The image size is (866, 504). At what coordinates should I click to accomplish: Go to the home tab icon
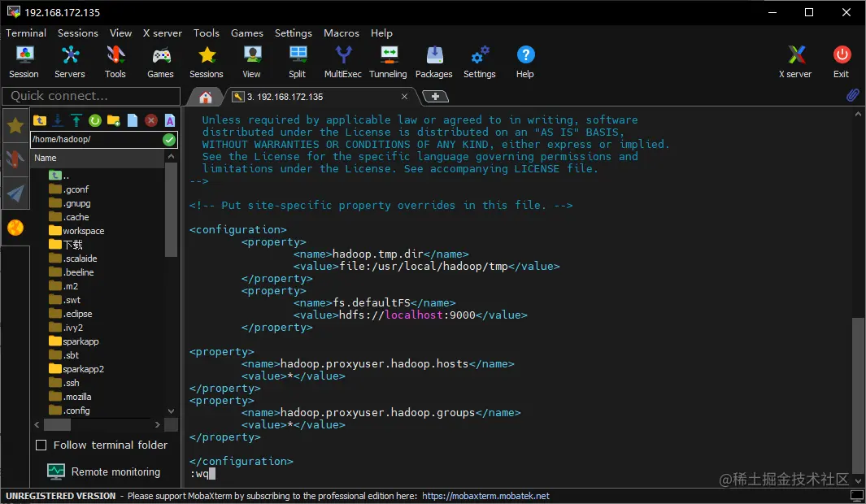(206, 98)
